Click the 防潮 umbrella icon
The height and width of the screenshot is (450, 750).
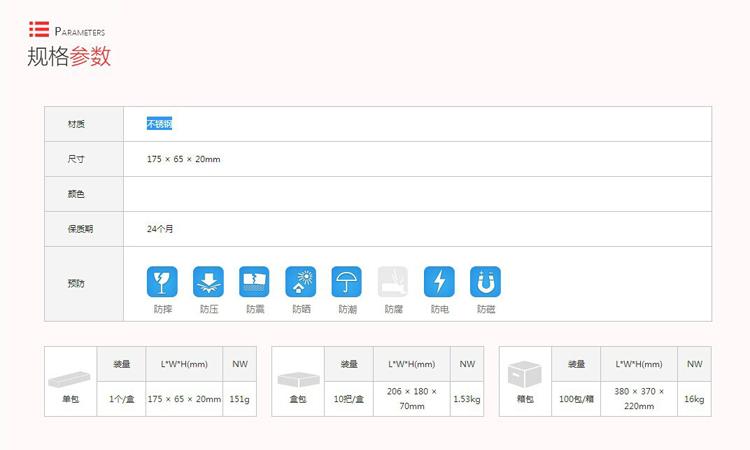(x=346, y=281)
